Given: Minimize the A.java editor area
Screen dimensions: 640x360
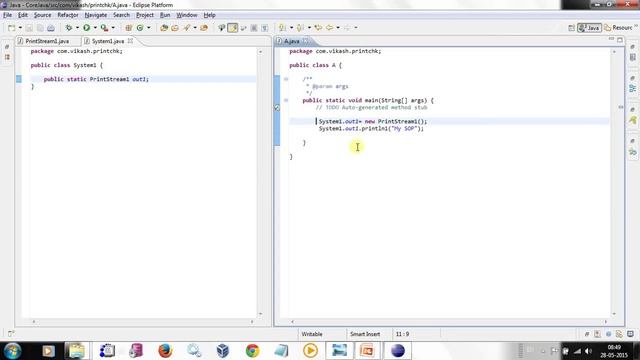Looking at the screenshot, I should (x=611, y=39).
